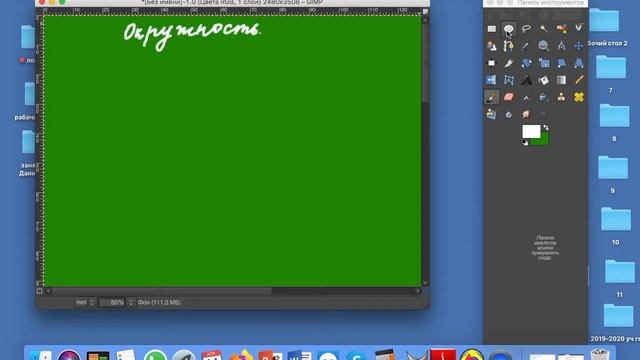Choose the Shear tool
This screenshot has width=640, height=360.
point(561,63)
